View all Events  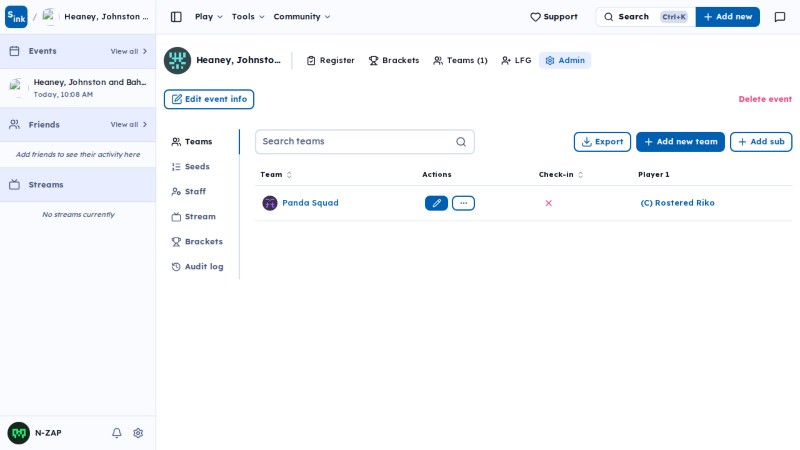[x=129, y=52]
